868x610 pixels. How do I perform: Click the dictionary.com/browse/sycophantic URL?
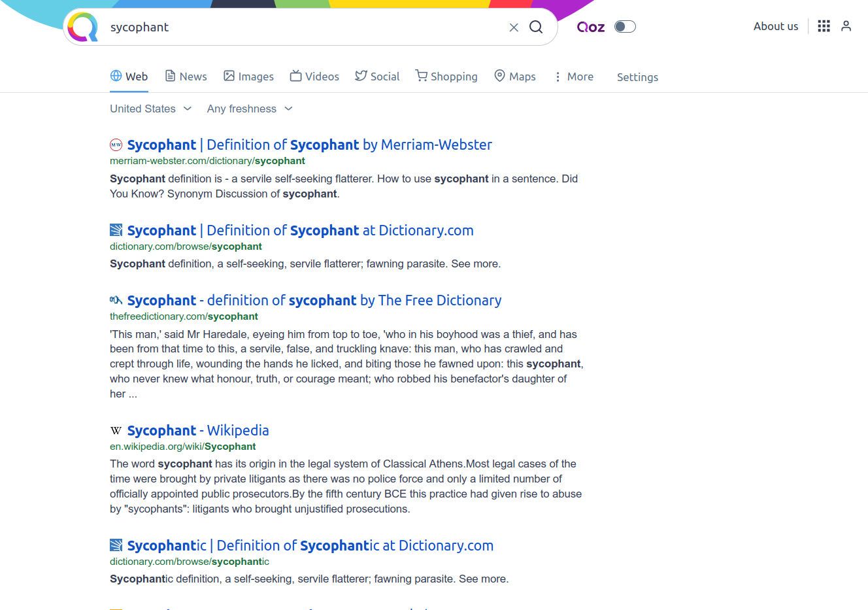pyautogui.click(x=190, y=562)
